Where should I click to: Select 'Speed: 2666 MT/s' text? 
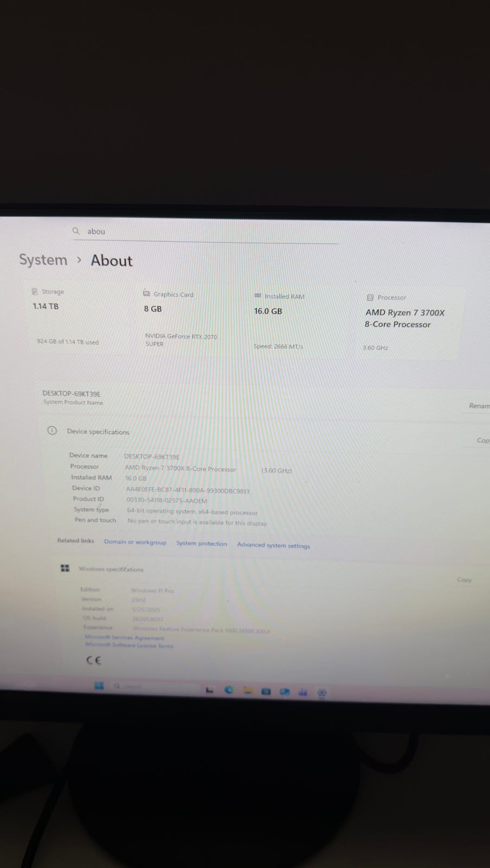(279, 346)
